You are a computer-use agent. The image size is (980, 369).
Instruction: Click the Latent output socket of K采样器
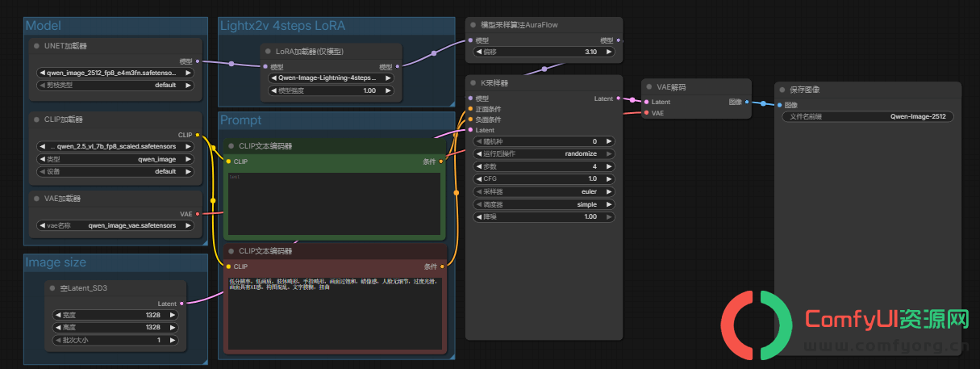(618, 99)
